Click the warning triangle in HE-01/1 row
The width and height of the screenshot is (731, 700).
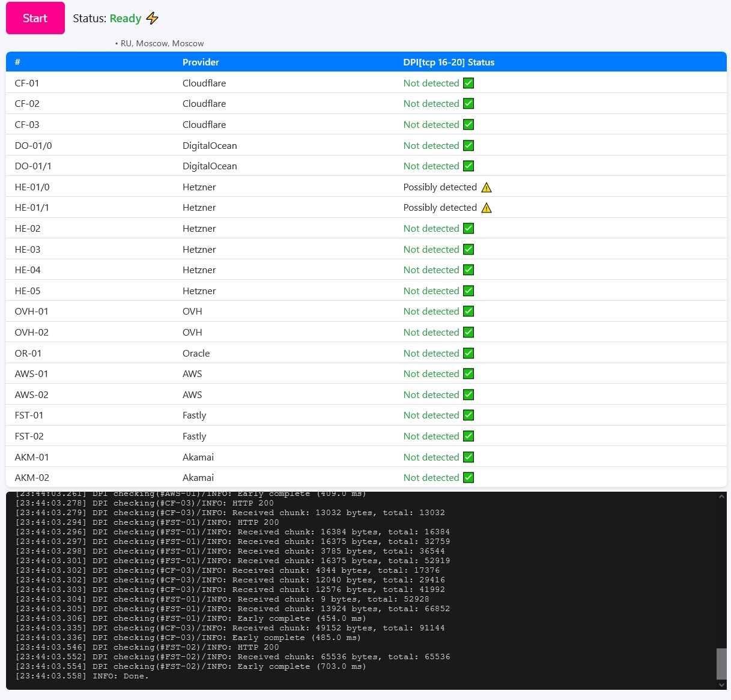[x=487, y=208]
